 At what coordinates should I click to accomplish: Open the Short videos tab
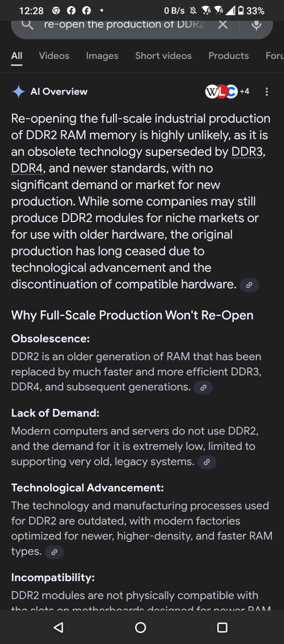[x=163, y=56]
